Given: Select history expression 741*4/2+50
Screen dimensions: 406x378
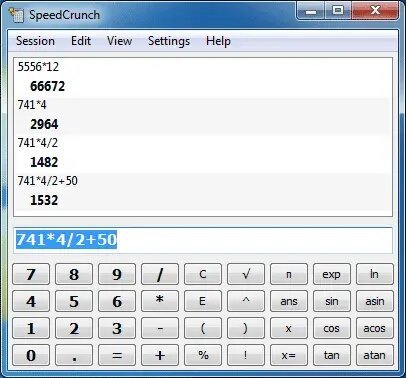Looking at the screenshot, I should [x=47, y=181].
